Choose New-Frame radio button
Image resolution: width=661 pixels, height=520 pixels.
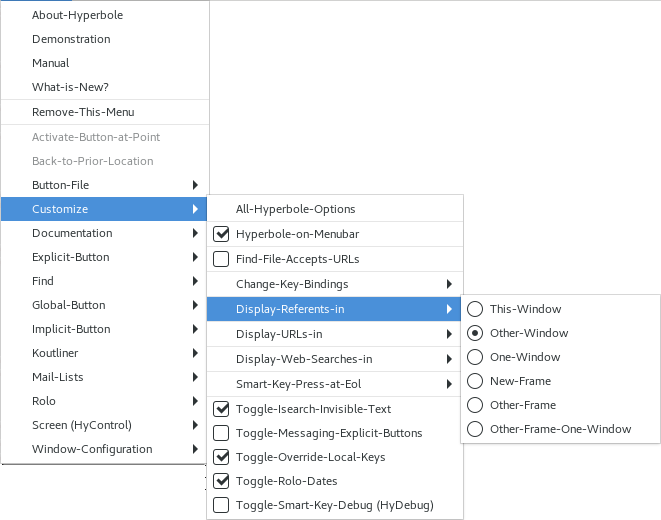coord(475,381)
